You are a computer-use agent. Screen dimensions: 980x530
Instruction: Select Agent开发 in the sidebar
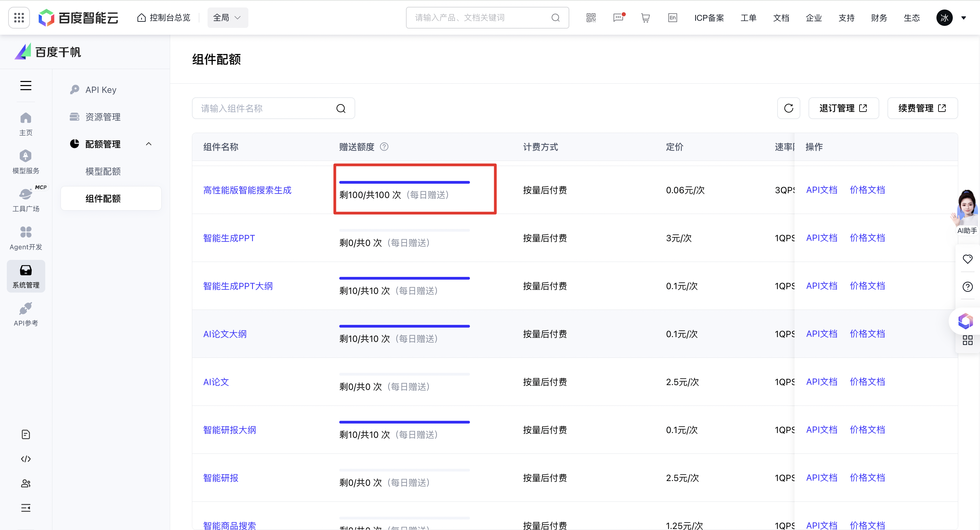click(x=26, y=237)
